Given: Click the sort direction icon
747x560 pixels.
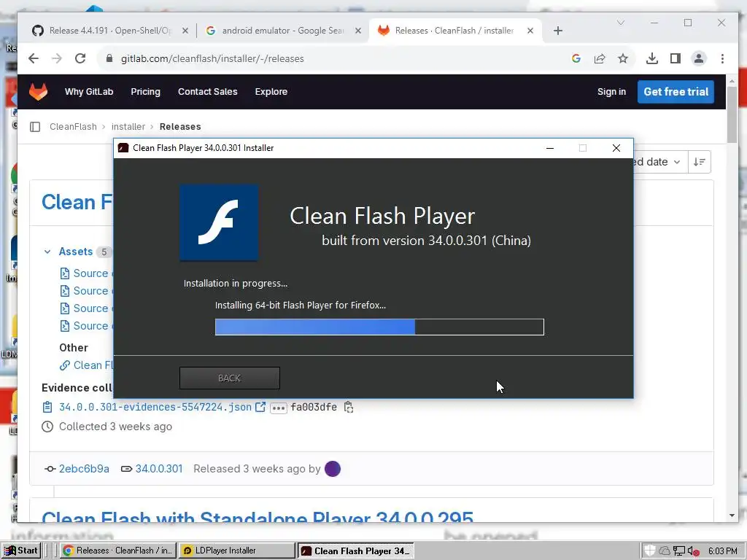Looking at the screenshot, I should [700, 162].
